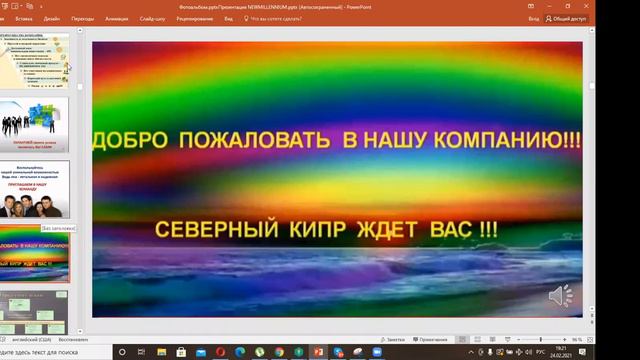640x360 pixels.
Task: Open the notification center icon
Action: [582, 352]
